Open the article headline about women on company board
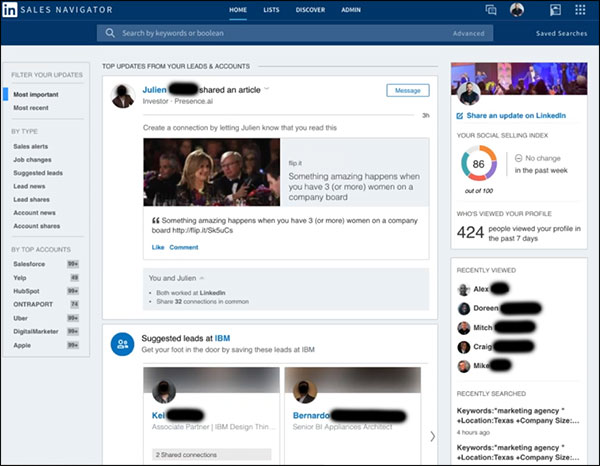 click(x=354, y=187)
